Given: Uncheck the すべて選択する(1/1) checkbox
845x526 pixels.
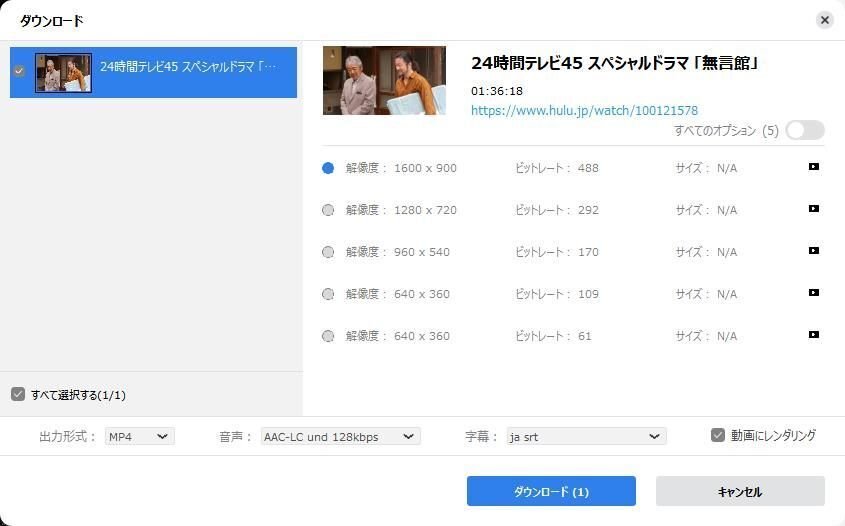Looking at the screenshot, I should 18,394.
